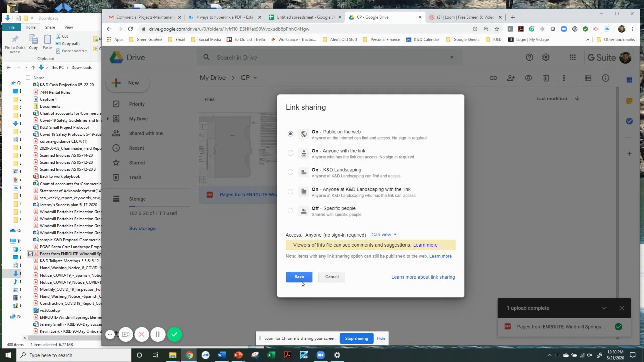Expand My Drive tree arrow
The width and height of the screenshot is (644, 362).
pos(107,119)
